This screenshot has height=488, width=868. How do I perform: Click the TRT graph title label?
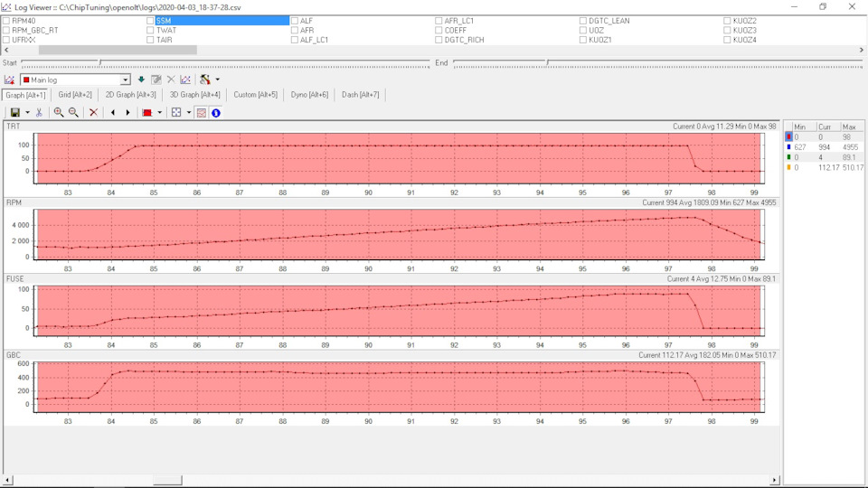(x=13, y=127)
